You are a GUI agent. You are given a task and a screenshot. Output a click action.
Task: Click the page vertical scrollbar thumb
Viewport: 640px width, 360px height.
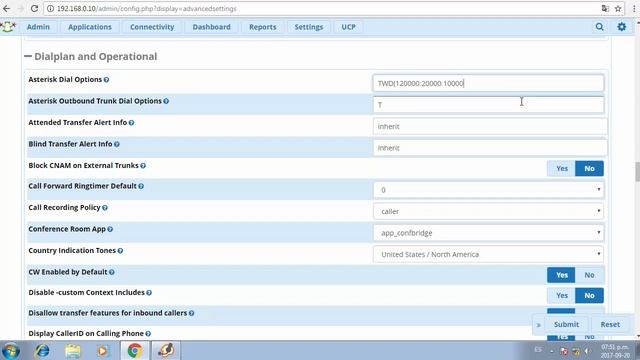coord(637,171)
